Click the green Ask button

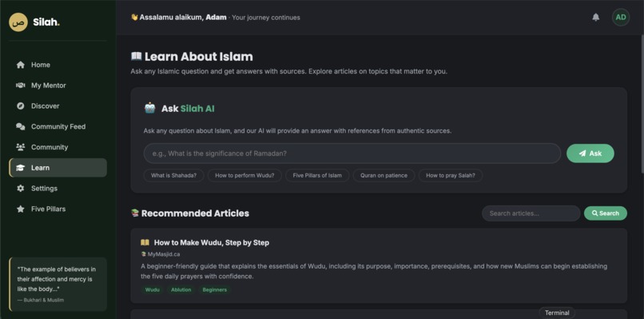(590, 154)
